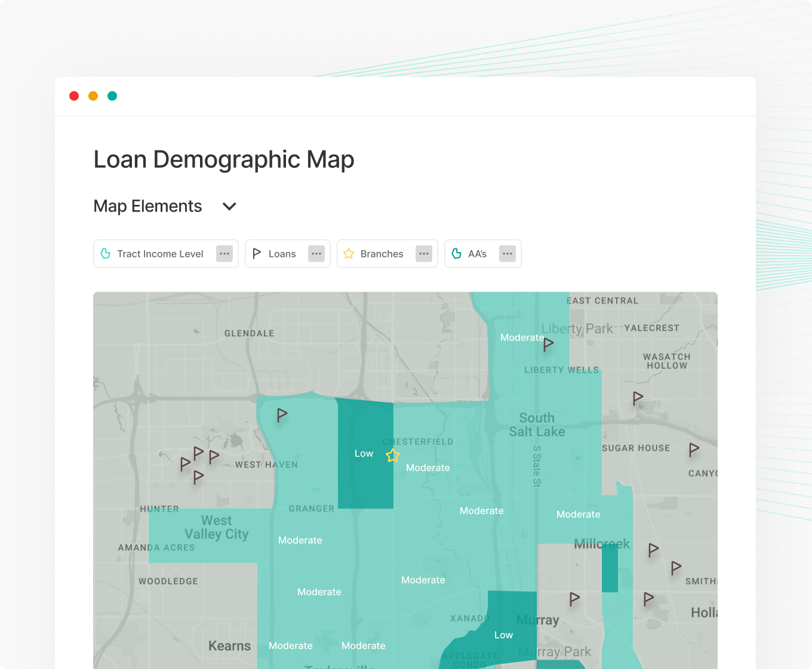This screenshot has height=669, width=812.
Task: Click the Map Elements heading
Action: point(147,207)
